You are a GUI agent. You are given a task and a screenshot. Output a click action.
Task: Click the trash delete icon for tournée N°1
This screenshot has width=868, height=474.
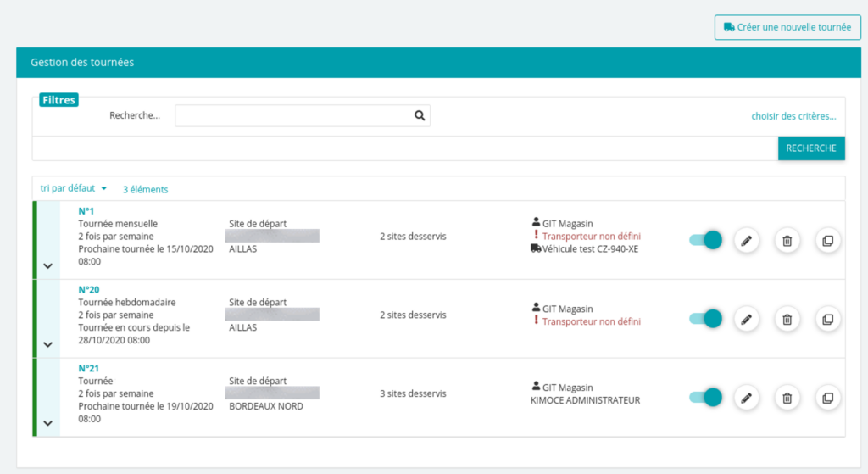click(787, 241)
